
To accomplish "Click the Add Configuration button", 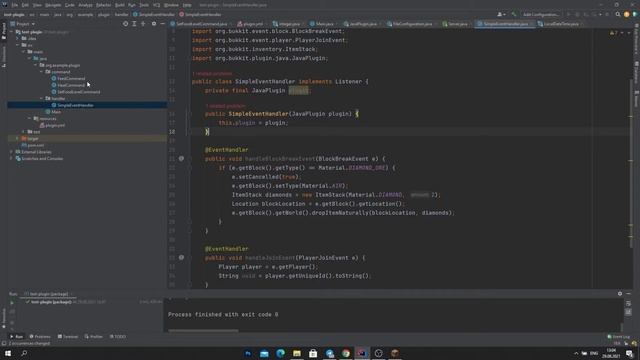I will click(x=540, y=14).
